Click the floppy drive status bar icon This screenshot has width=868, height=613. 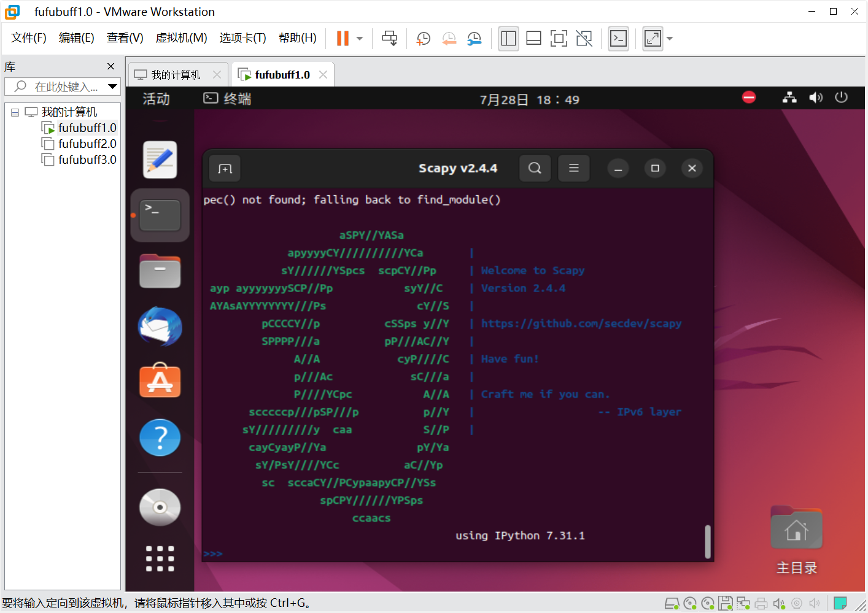coord(726,604)
